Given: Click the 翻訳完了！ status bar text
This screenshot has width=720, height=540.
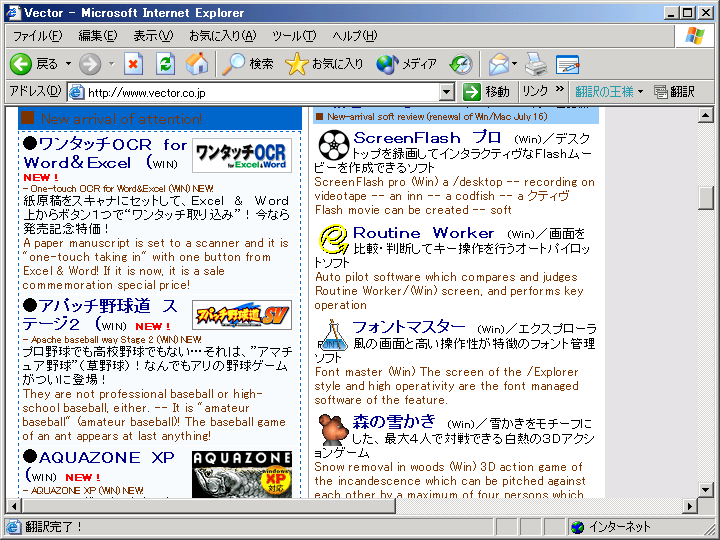Looking at the screenshot, I should (53, 527).
